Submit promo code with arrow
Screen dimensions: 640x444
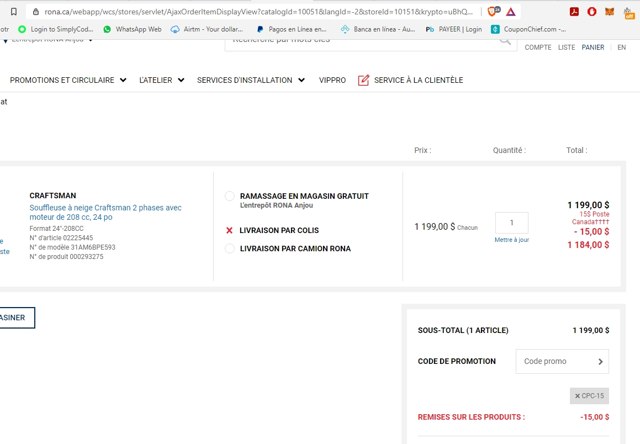tap(600, 361)
